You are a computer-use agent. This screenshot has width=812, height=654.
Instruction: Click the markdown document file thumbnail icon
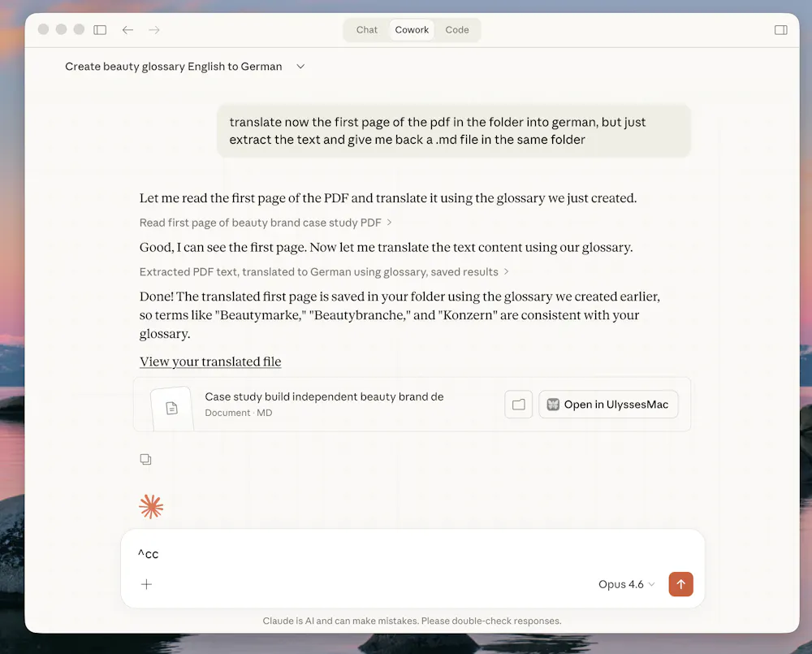172,409
